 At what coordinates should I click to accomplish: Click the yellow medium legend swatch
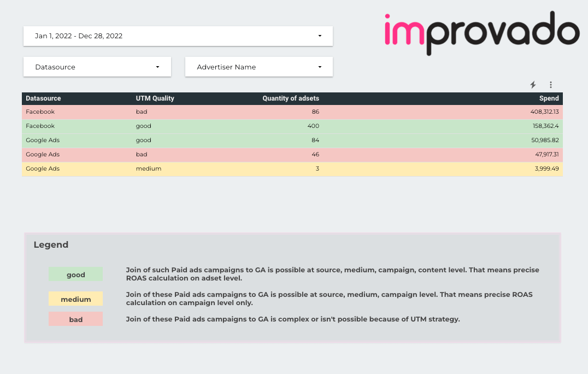(x=76, y=299)
